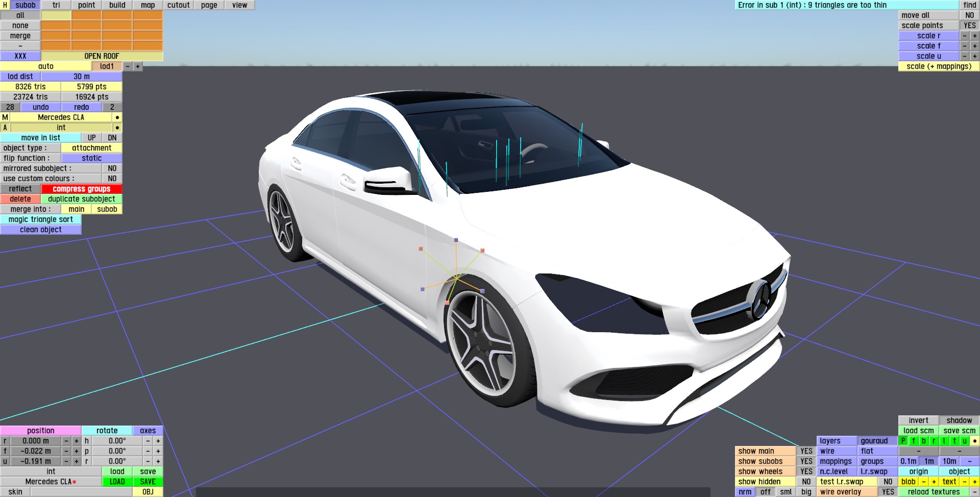Toggle use custom colours NO option
Screen dimensions: 980x497
pyautogui.click(x=112, y=179)
